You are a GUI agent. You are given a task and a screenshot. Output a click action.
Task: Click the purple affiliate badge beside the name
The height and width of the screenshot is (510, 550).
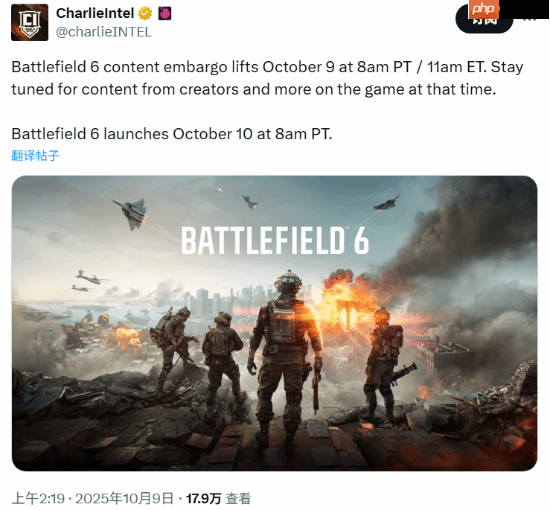165,14
